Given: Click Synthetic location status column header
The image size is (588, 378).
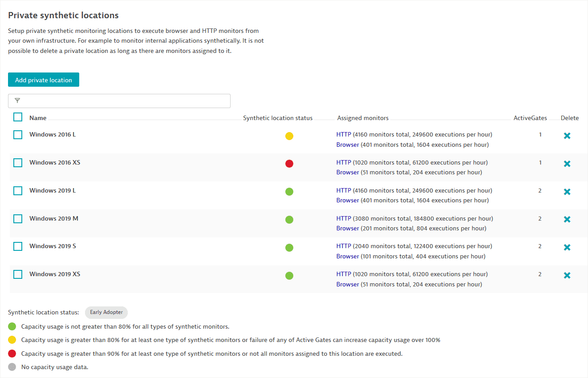Looking at the screenshot, I should (x=278, y=118).
